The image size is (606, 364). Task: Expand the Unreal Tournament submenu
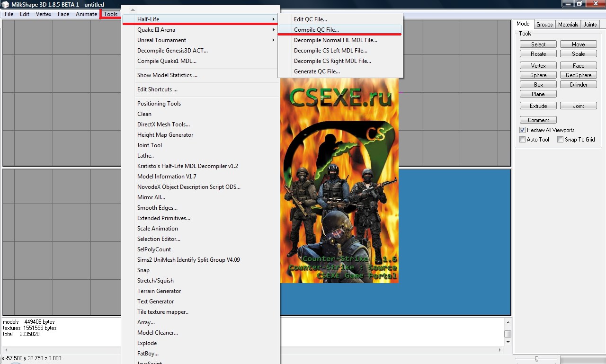200,40
